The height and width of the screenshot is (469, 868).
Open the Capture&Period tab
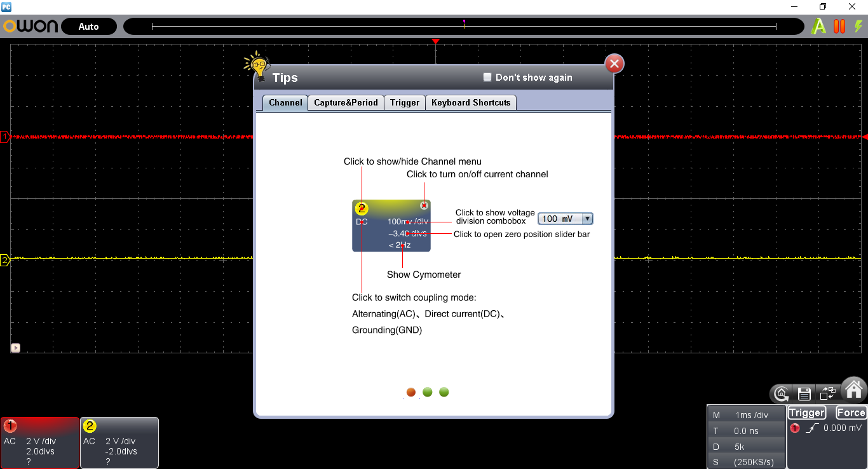point(346,102)
